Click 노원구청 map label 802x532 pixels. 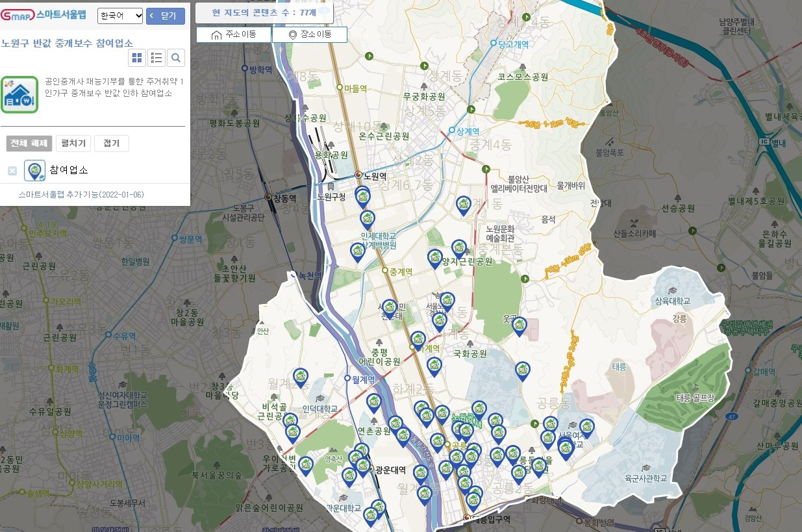[x=331, y=196]
